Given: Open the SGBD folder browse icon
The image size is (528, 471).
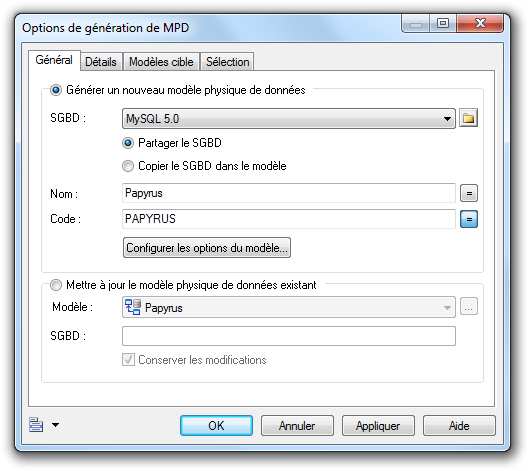Looking at the screenshot, I should tap(469, 118).
